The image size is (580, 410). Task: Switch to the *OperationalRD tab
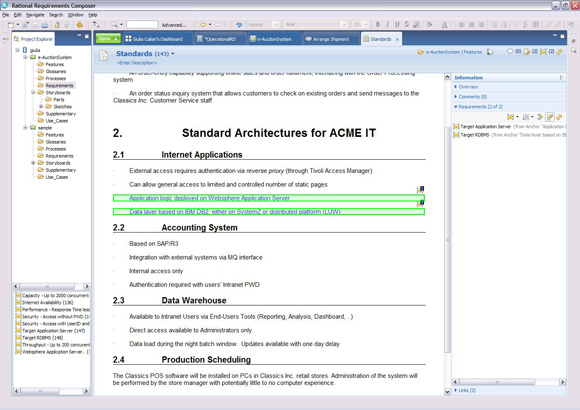(x=219, y=39)
